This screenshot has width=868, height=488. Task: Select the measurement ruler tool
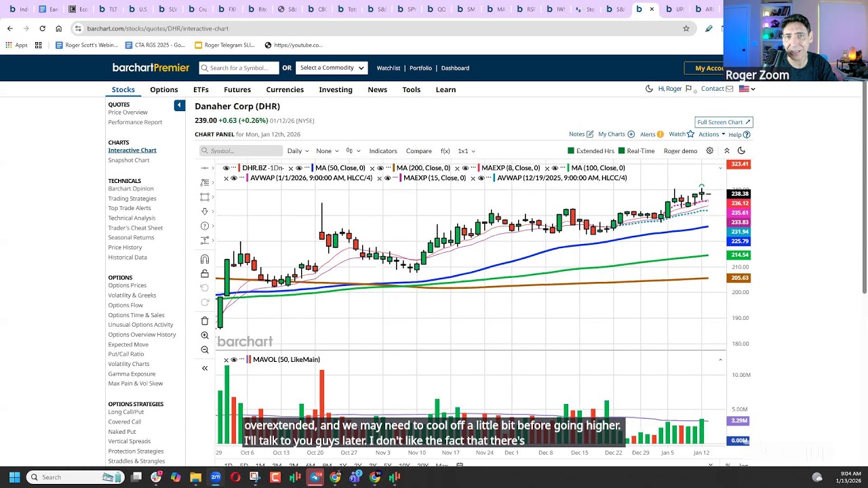[205, 241]
